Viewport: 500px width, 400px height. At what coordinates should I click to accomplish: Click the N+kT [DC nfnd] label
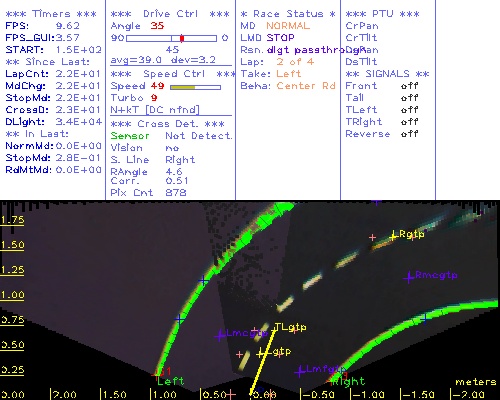tap(155, 110)
